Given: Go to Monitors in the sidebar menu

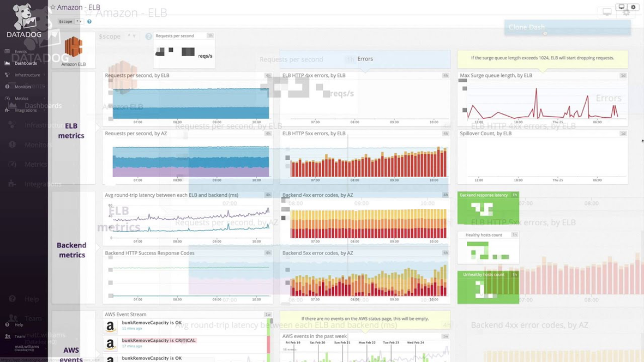Looking at the screenshot, I should click(23, 87).
